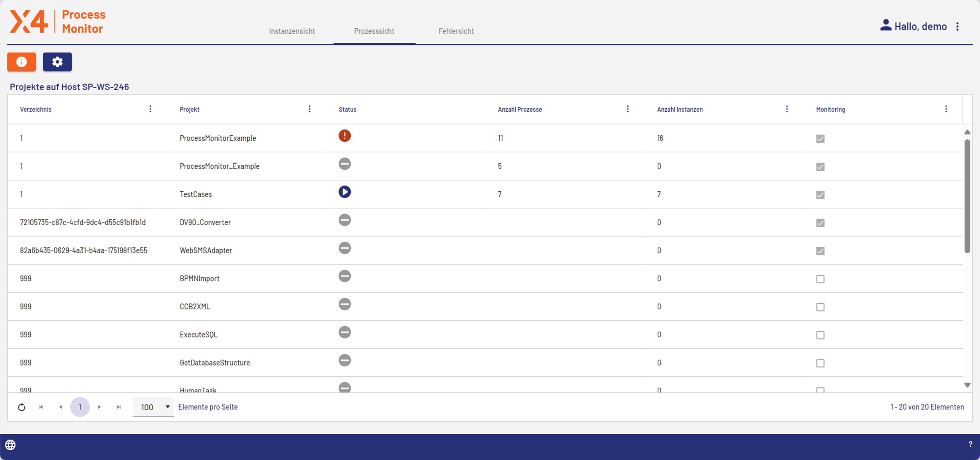Switch to the Fehlersicht tab
Screen dimensions: 980x460
[x=456, y=31]
